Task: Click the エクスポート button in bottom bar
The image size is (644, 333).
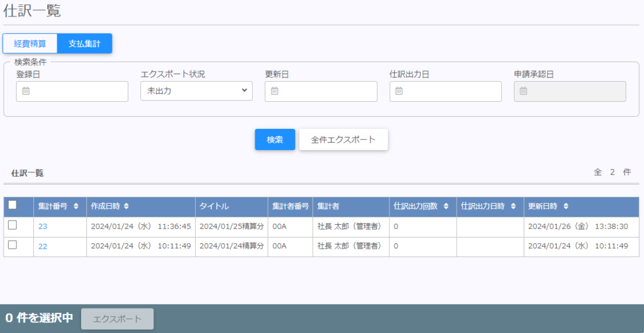Action: tap(117, 319)
